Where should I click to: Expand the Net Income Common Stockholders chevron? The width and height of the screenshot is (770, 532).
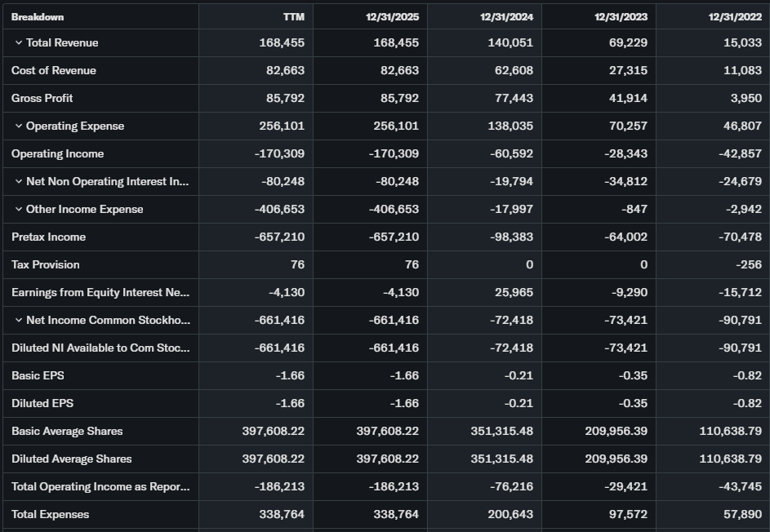coord(19,320)
